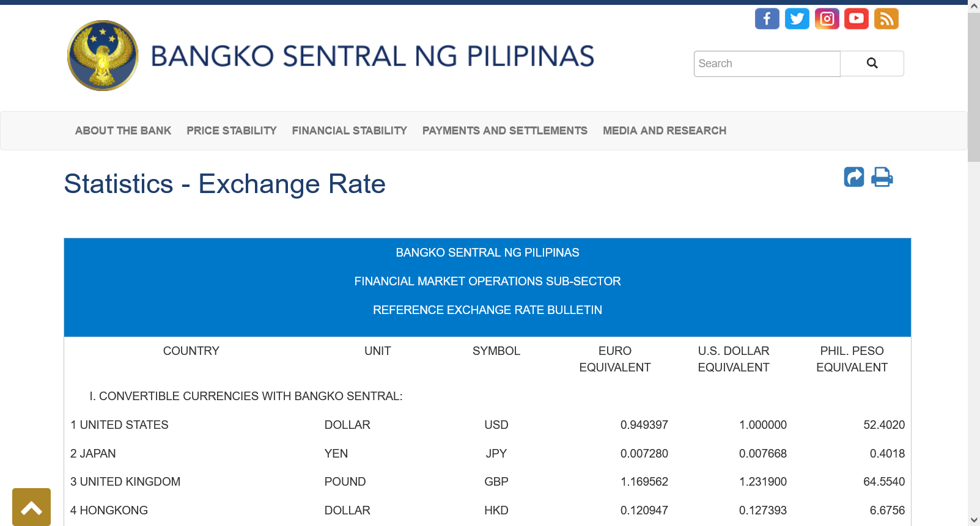The image size is (980, 526).
Task: Click the magnifying glass search button
Action: [872, 64]
